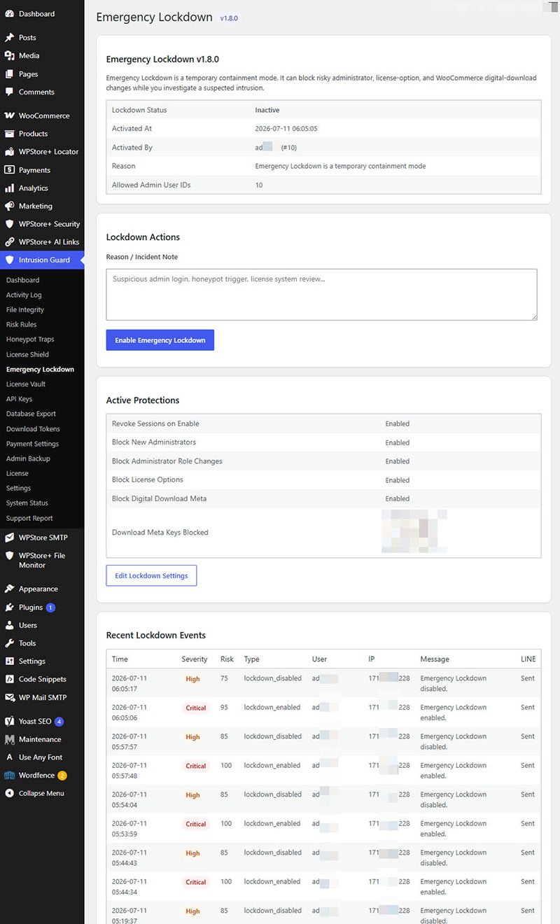The image size is (560, 924).
Task: Click the Products box icon
Action: coord(9,134)
